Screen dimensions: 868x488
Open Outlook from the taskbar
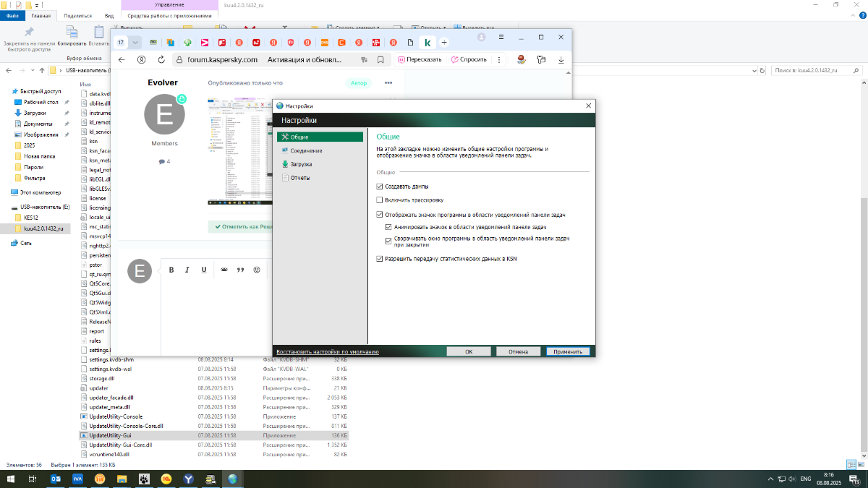(56, 479)
